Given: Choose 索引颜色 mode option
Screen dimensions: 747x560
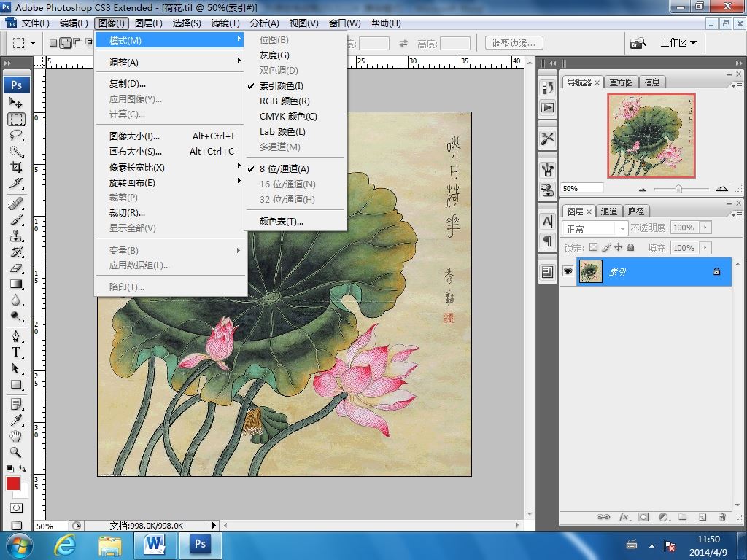Looking at the screenshot, I should [295, 86].
